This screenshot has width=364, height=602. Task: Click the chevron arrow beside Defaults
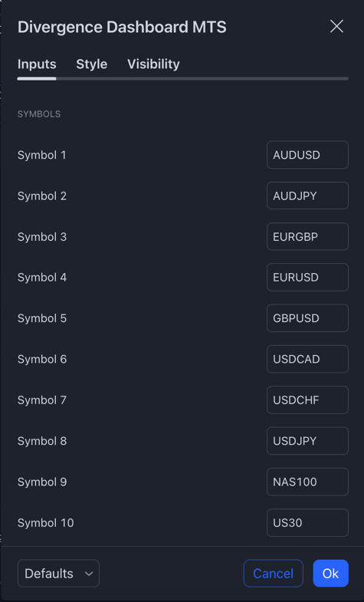[89, 574]
